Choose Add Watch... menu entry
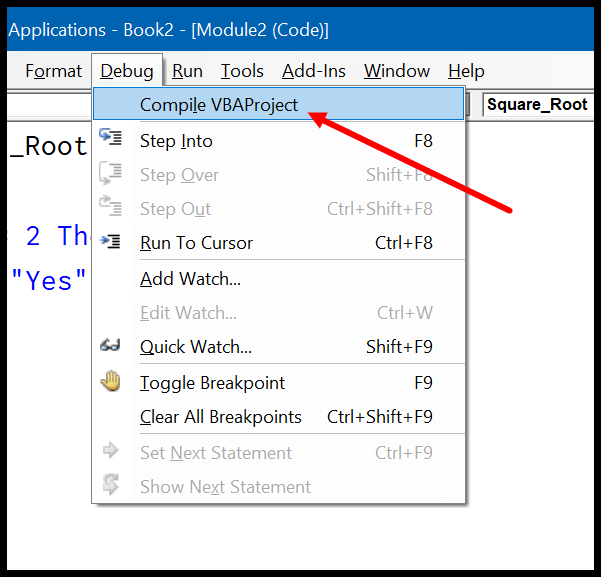Viewport: 601px width, 577px height. pyautogui.click(x=190, y=279)
